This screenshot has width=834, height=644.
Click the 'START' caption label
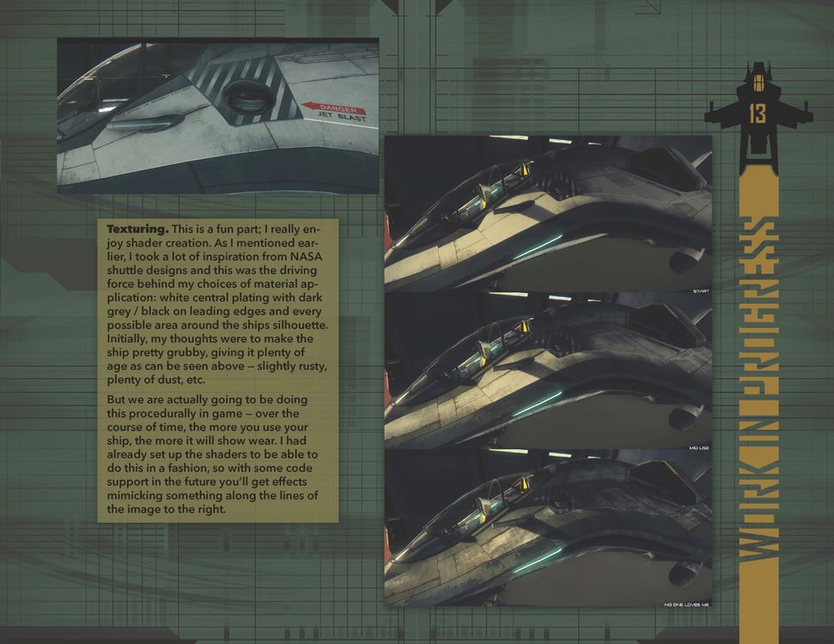[701, 291]
